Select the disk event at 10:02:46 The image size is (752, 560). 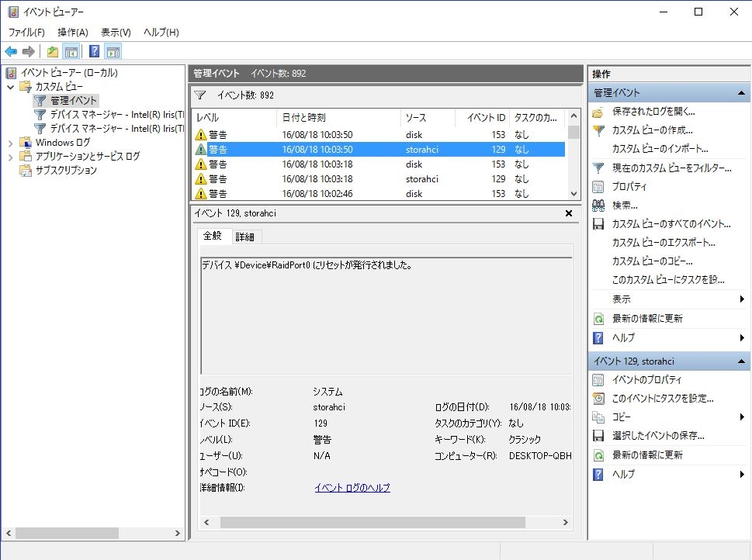[x=379, y=194]
